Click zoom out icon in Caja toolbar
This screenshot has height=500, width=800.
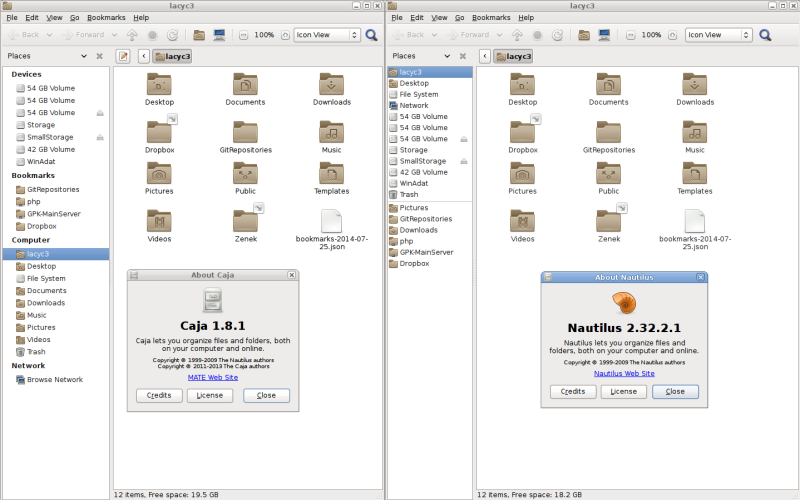point(243,35)
